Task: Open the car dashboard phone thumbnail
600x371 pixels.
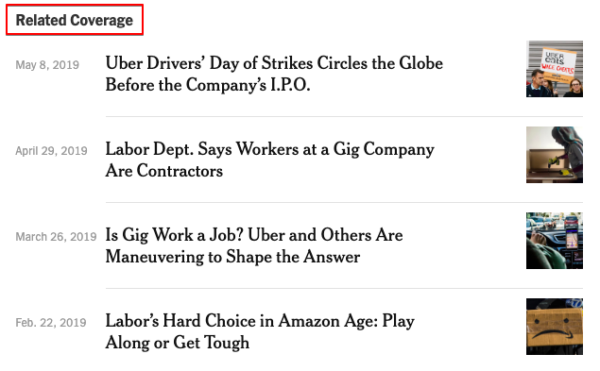Action: pyautogui.click(x=554, y=241)
